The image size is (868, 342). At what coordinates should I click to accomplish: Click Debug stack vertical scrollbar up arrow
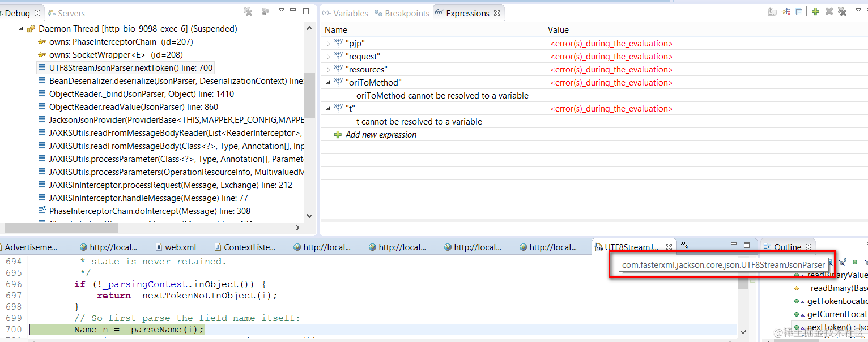pyautogui.click(x=309, y=28)
